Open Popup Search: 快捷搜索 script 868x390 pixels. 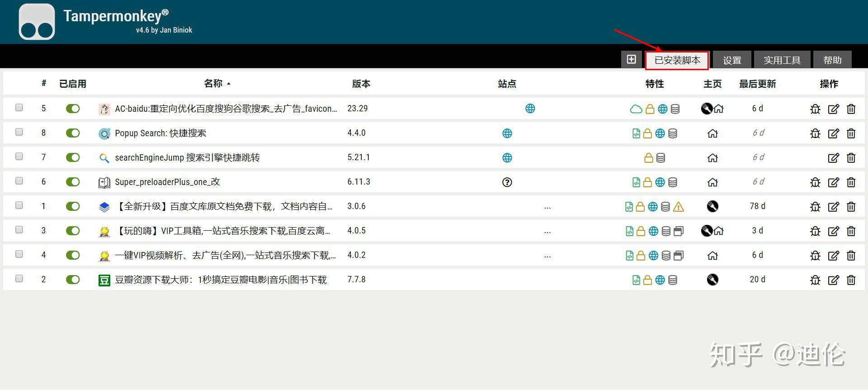coord(160,133)
